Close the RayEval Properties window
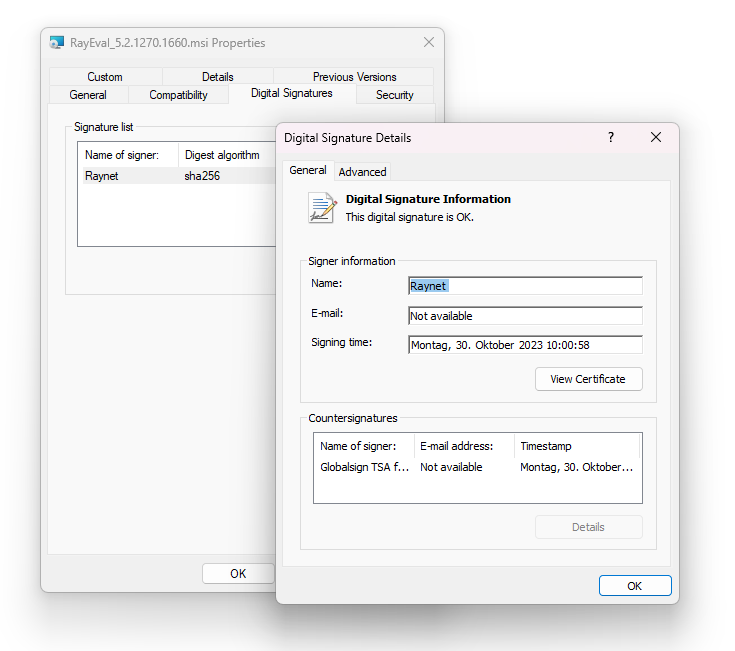The width and height of the screenshot is (735, 651). coord(429,43)
